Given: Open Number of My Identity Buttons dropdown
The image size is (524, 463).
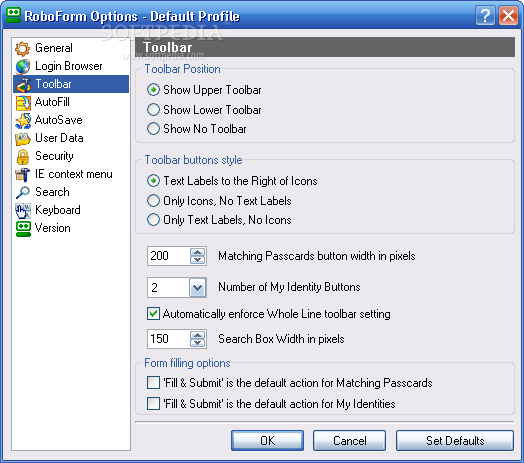Looking at the screenshot, I should click(x=198, y=287).
